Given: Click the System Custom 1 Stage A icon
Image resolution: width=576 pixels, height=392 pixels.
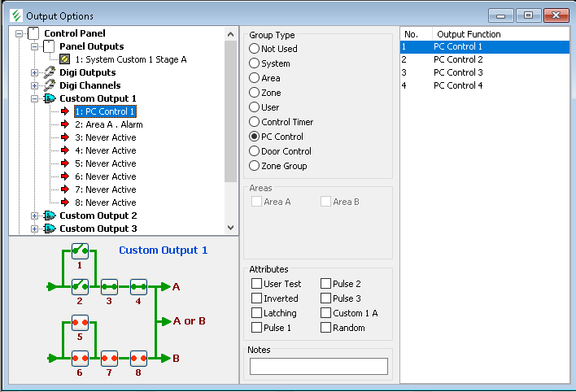Looking at the screenshot, I should (65, 59).
